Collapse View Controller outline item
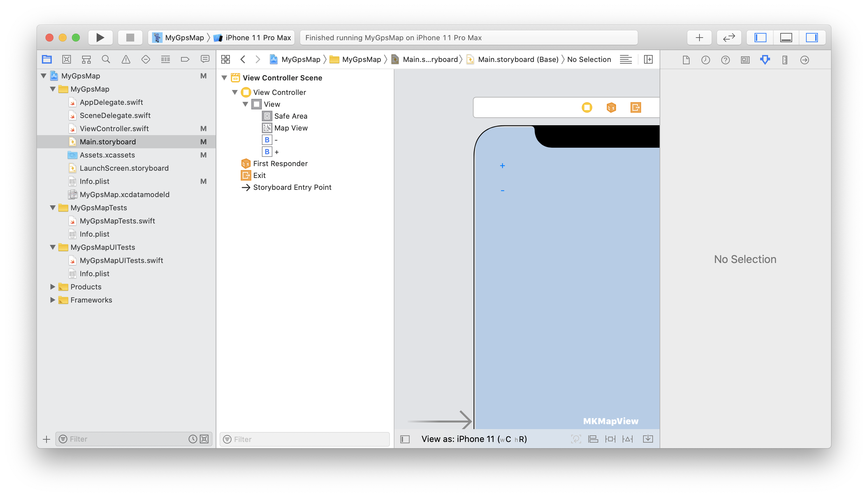This screenshot has height=497, width=868. click(x=235, y=92)
